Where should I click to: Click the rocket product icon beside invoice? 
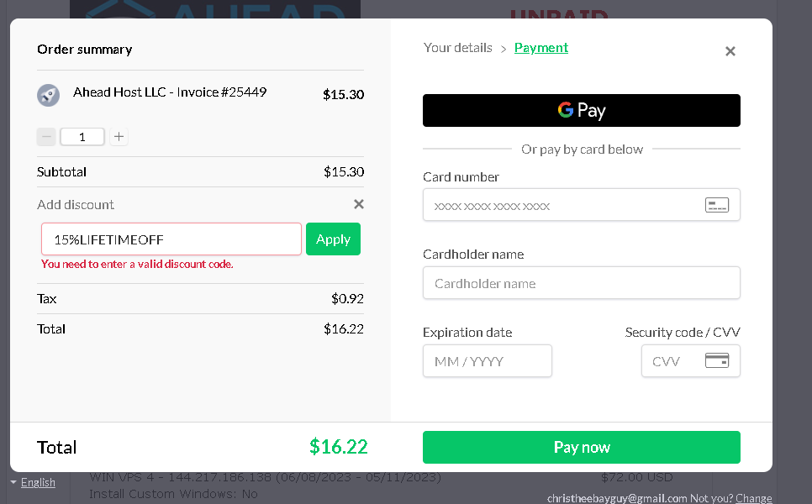(x=48, y=95)
